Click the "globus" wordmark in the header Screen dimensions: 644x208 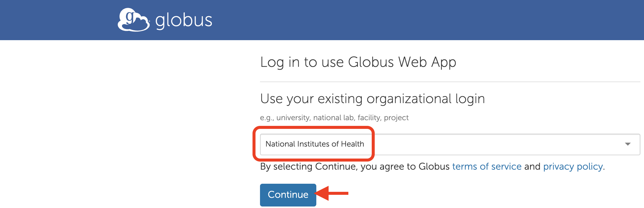coord(184,20)
